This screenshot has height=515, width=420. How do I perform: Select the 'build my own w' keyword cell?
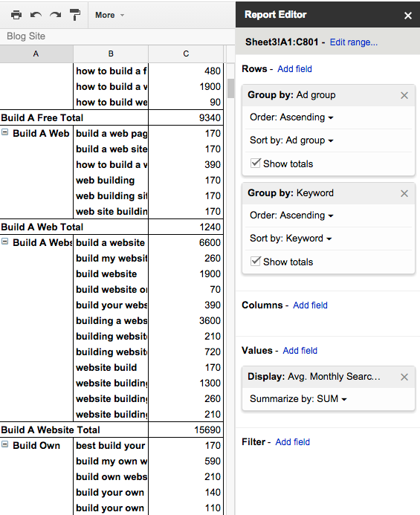111,461
